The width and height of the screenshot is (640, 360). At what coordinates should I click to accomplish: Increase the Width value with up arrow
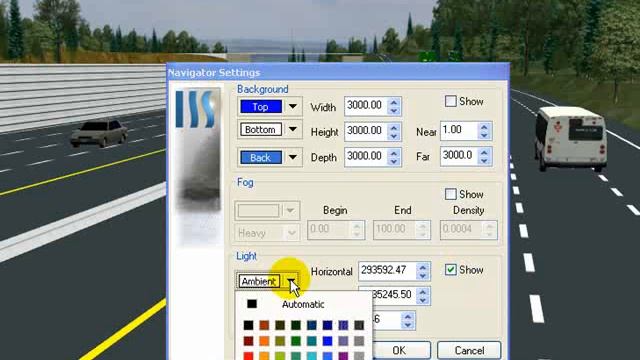394,102
